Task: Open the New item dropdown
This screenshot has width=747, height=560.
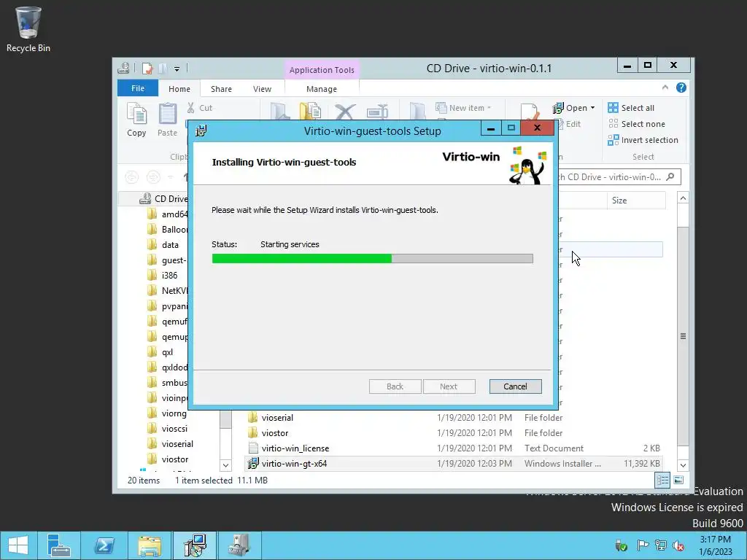Action: [463, 108]
